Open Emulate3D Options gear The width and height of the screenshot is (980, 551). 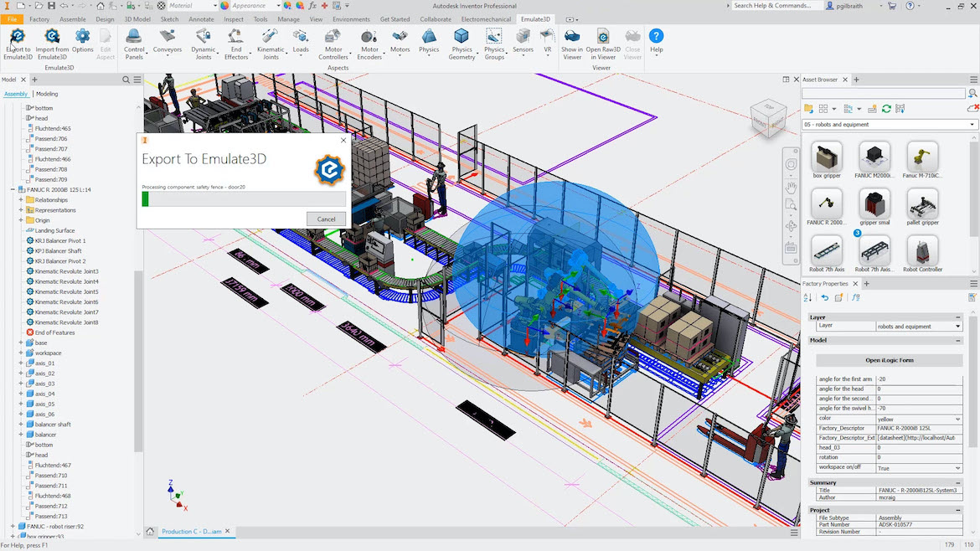tap(82, 38)
